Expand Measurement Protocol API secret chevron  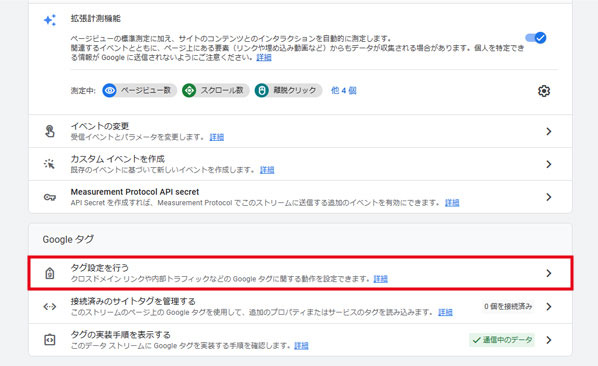pyautogui.click(x=548, y=197)
